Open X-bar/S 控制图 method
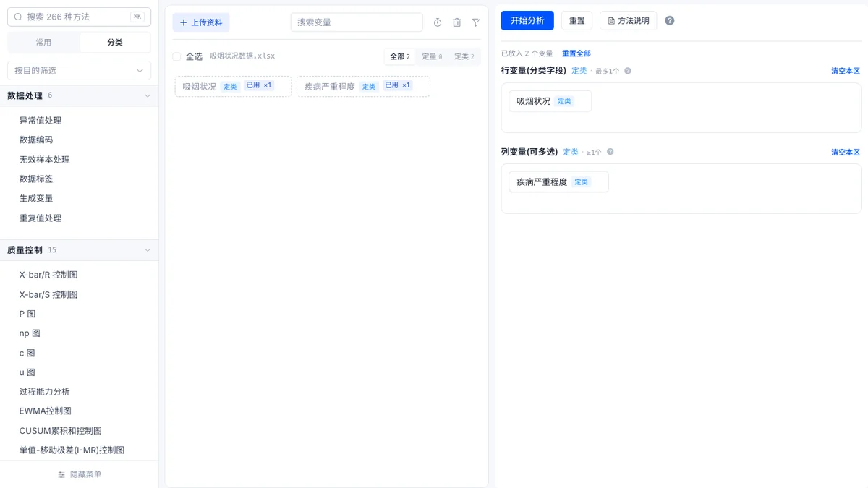Viewport: 868px width, 488px height. tap(48, 294)
